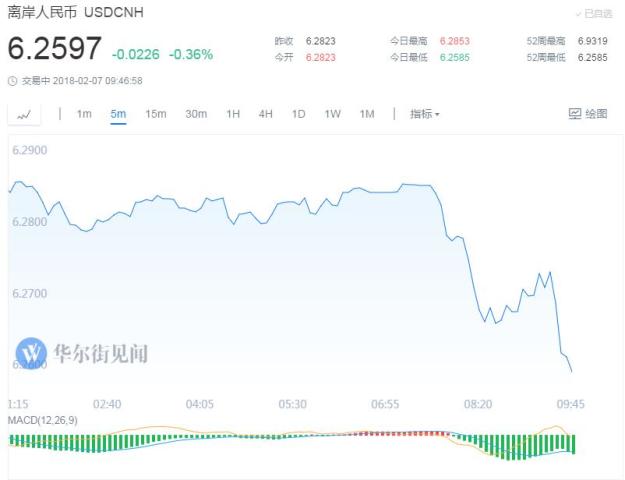Click the 09:45 time axis label

click(570, 404)
